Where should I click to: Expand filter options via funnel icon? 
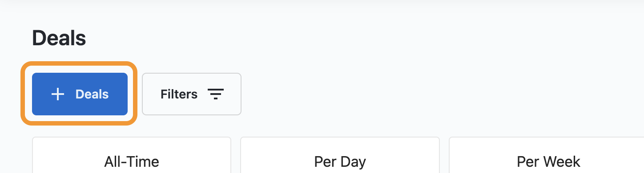coord(216,94)
